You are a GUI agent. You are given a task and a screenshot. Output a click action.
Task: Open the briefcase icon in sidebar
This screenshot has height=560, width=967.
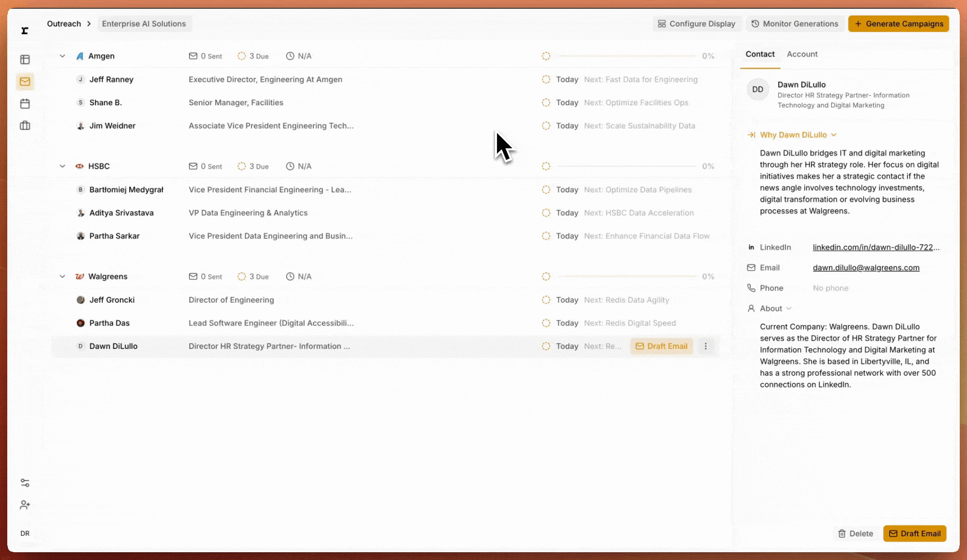[x=25, y=125]
